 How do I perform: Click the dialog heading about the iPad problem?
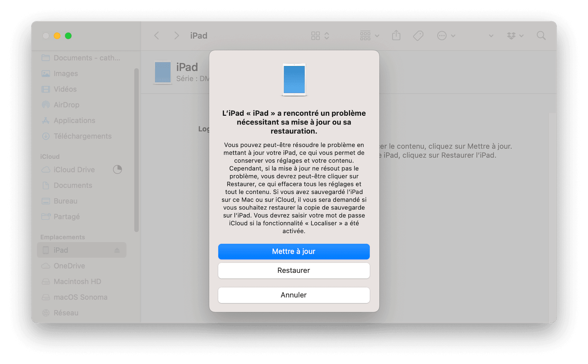pyautogui.click(x=294, y=122)
